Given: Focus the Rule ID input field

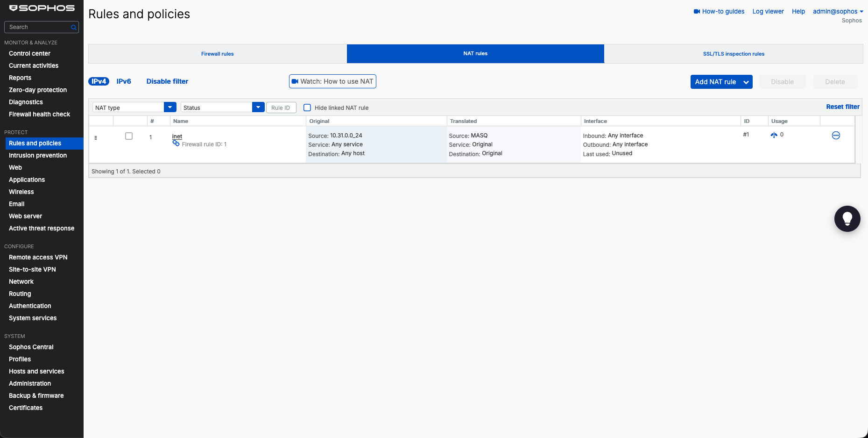Looking at the screenshot, I should coord(281,108).
